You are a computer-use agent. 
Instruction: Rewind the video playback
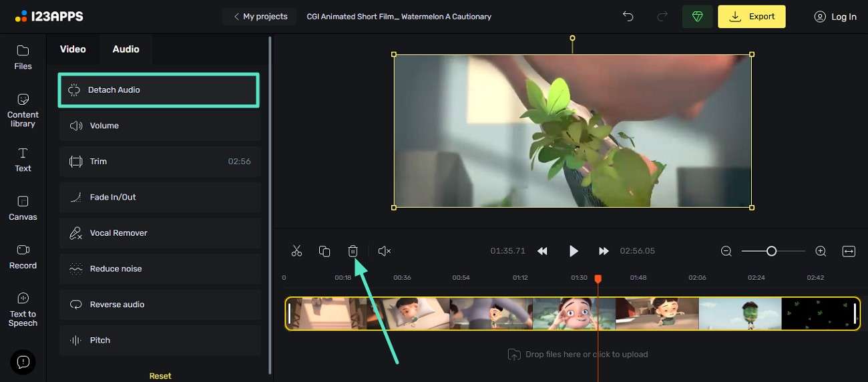pos(543,251)
